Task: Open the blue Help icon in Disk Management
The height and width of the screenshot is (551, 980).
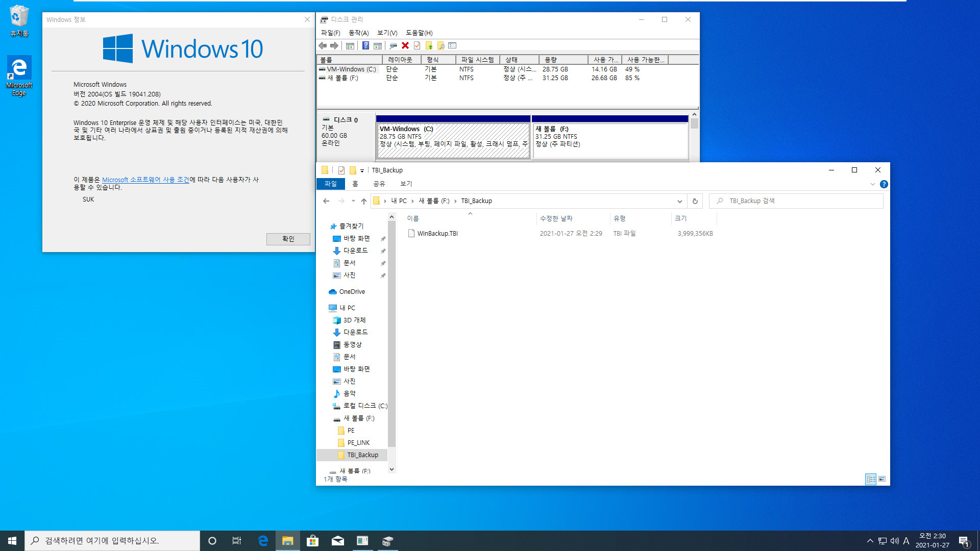Action: 365,46
